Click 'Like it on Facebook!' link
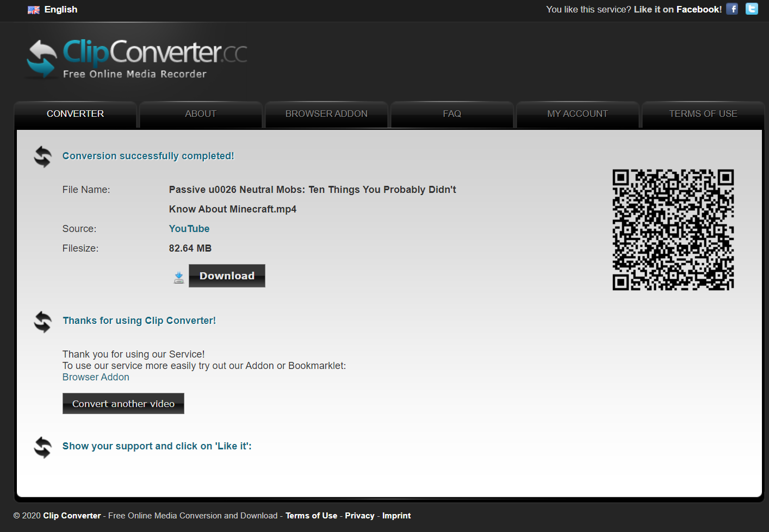Screen dimensions: 769x532 [678, 9]
